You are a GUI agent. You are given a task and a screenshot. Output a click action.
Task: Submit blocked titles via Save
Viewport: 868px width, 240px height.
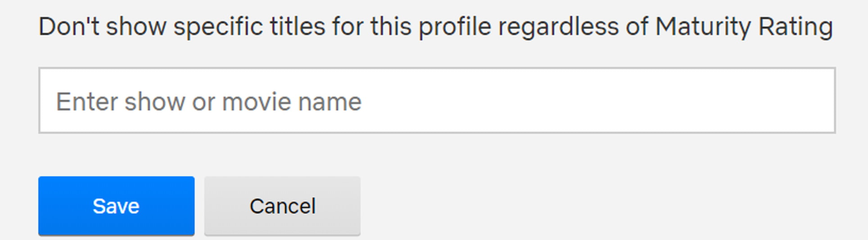116,206
